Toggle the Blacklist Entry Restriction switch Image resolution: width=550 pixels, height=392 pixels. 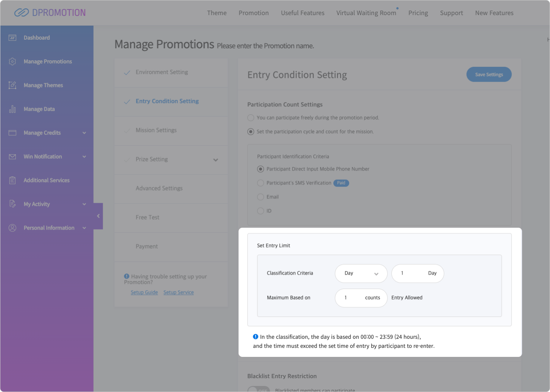coord(259,389)
